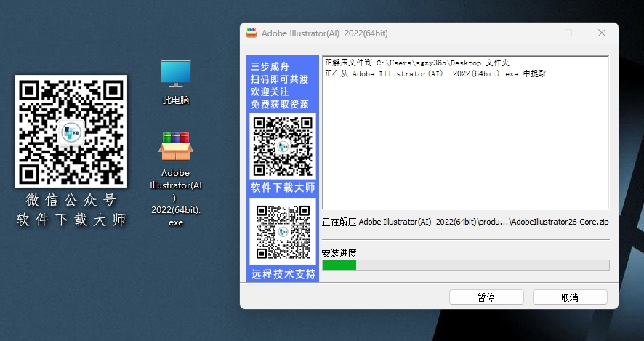Close the Adobe Illustrator installer window
Screen dimensions: 644x341
click(x=602, y=33)
